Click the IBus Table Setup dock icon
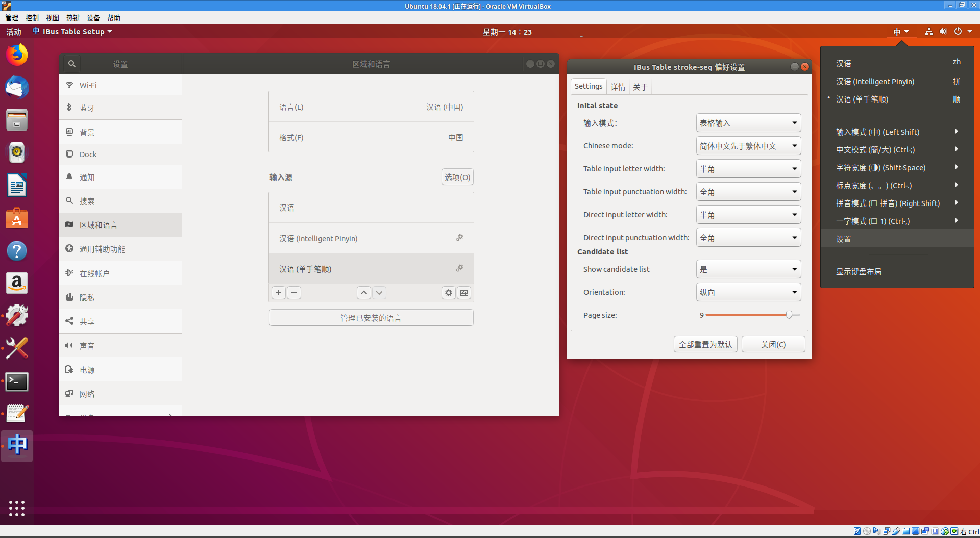The image size is (980, 538). point(17,445)
